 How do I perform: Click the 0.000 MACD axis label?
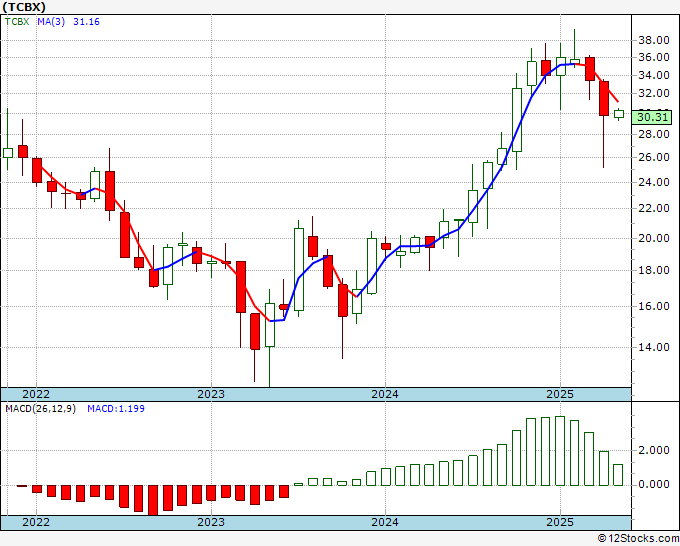(x=654, y=484)
